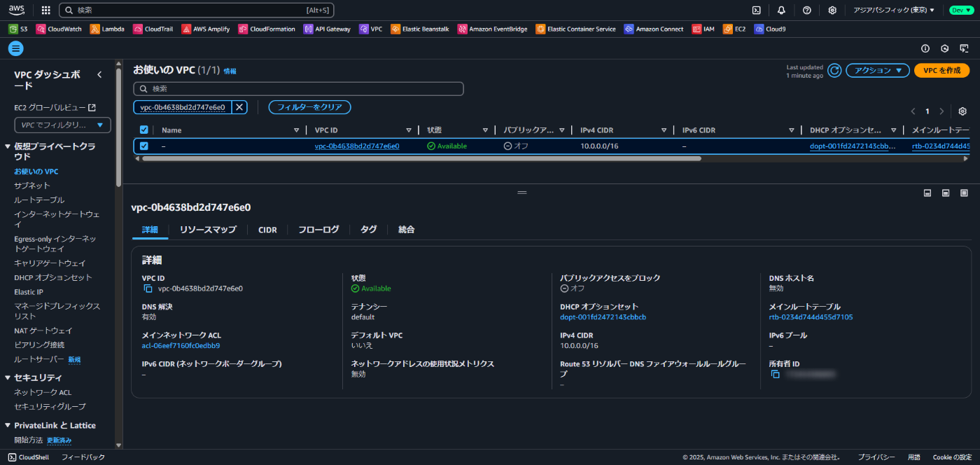
Task: Toggle the blue hamburger navigation menu
Action: click(15, 48)
